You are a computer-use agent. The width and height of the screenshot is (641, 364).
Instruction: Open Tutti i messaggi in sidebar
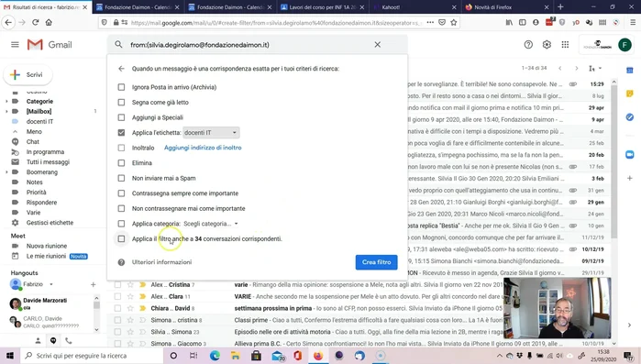click(48, 161)
